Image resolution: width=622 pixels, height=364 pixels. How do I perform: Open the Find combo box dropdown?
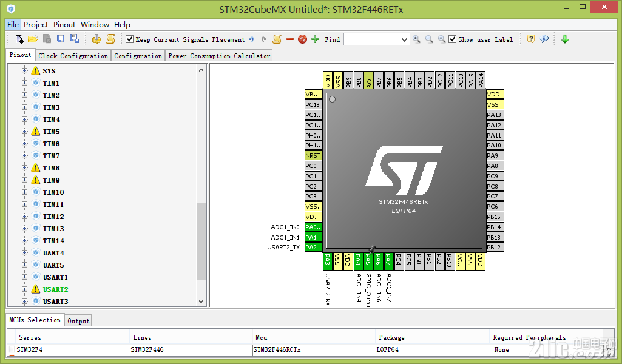tap(404, 39)
